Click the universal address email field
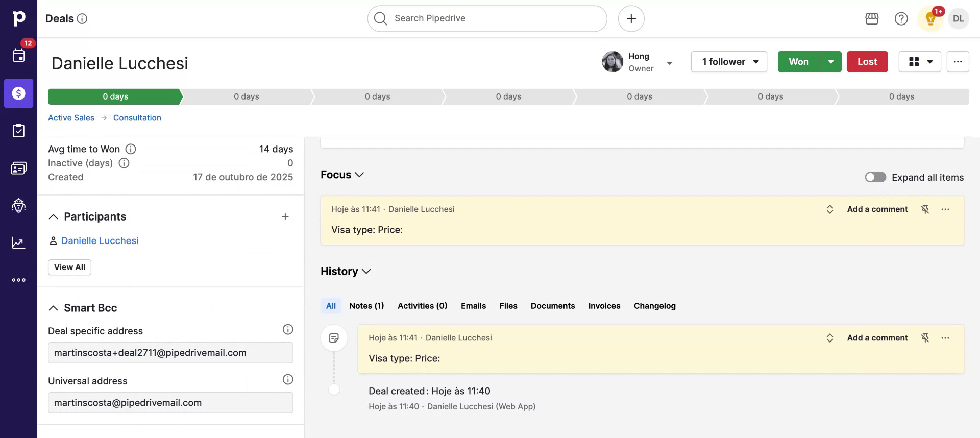The image size is (980, 438). (x=170, y=403)
